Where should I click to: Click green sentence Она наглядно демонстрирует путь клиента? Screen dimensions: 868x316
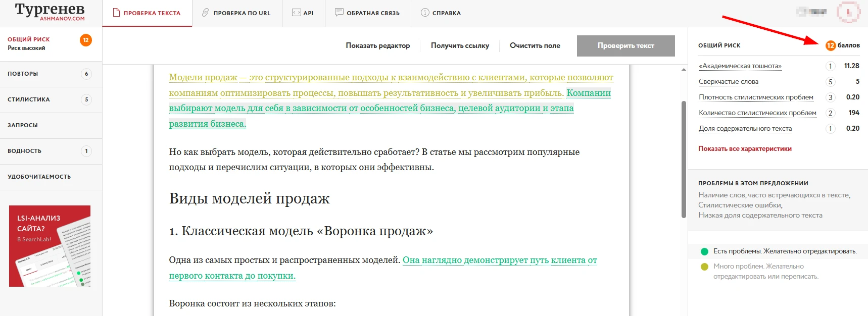click(383, 268)
